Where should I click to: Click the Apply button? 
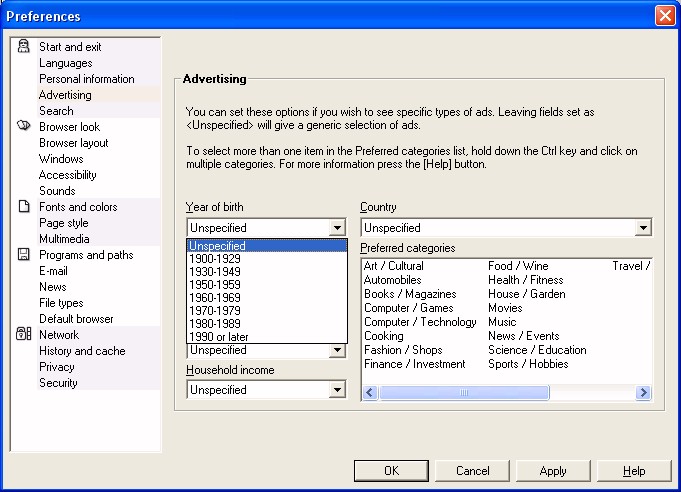tap(552, 471)
